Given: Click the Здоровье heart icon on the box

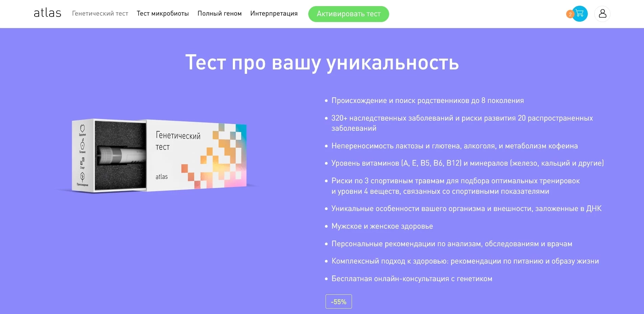Looking at the screenshot, I should 82,128.
